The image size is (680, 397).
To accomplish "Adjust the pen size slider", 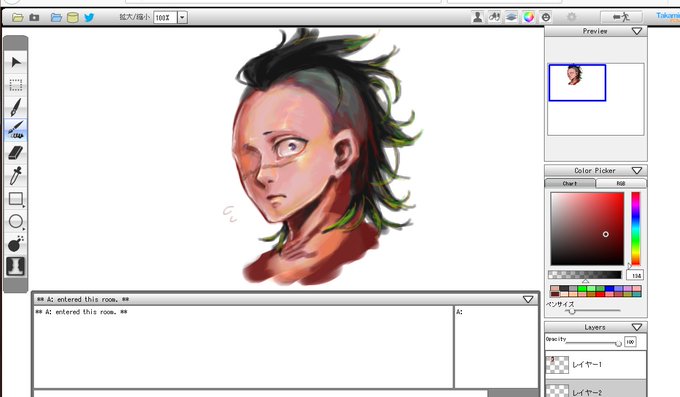I will (x=592, y=311).
